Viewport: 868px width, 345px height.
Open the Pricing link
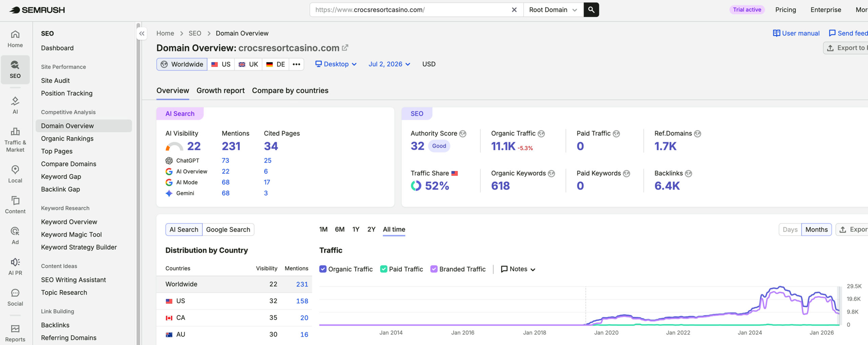pos(786,10)
